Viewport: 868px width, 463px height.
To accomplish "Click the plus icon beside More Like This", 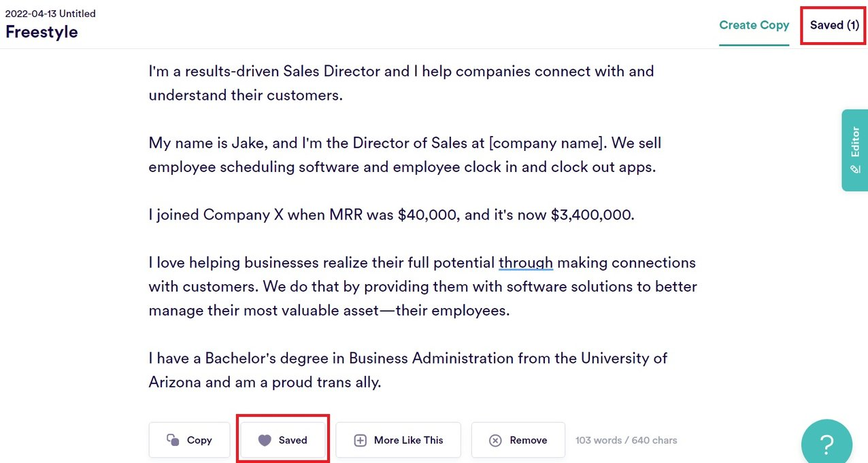I will coord(361,441).
